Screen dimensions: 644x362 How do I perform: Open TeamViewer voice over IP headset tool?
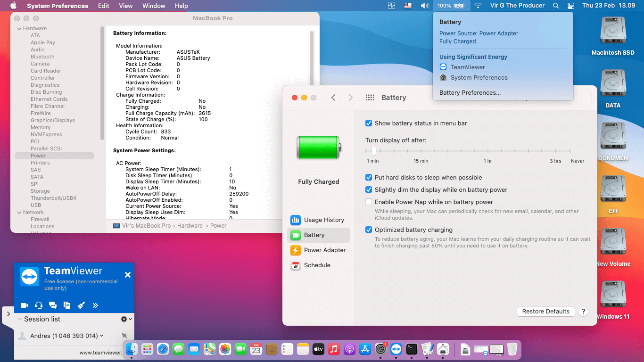tap(38, 305)
